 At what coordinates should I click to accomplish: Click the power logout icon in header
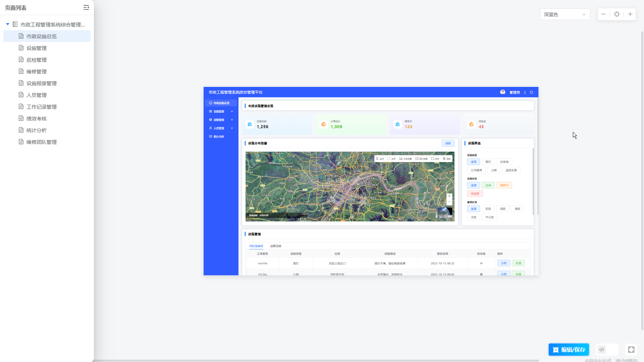point(531,92)
